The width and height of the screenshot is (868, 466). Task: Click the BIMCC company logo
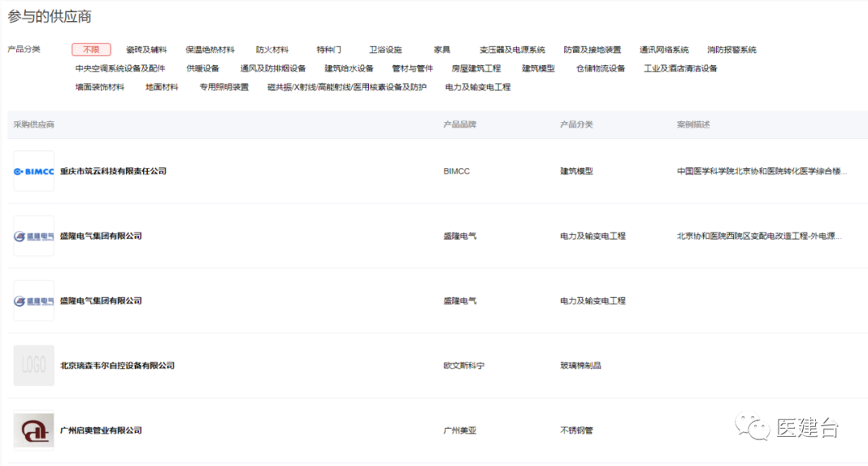coord(34,170)
